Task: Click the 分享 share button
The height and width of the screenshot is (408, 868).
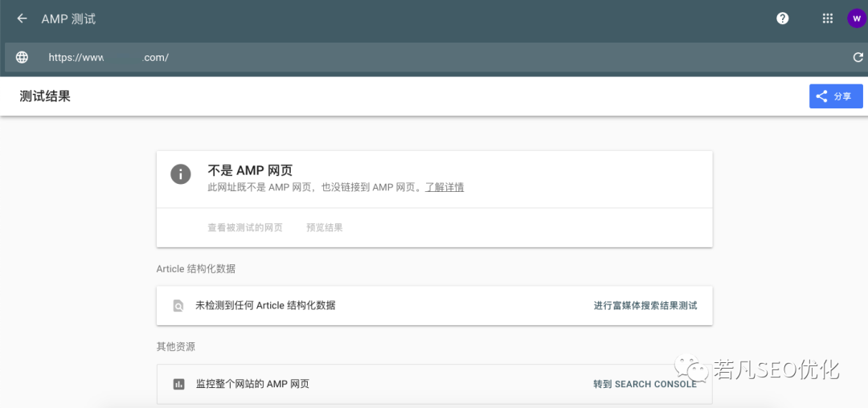Action: tap(836, 96)
